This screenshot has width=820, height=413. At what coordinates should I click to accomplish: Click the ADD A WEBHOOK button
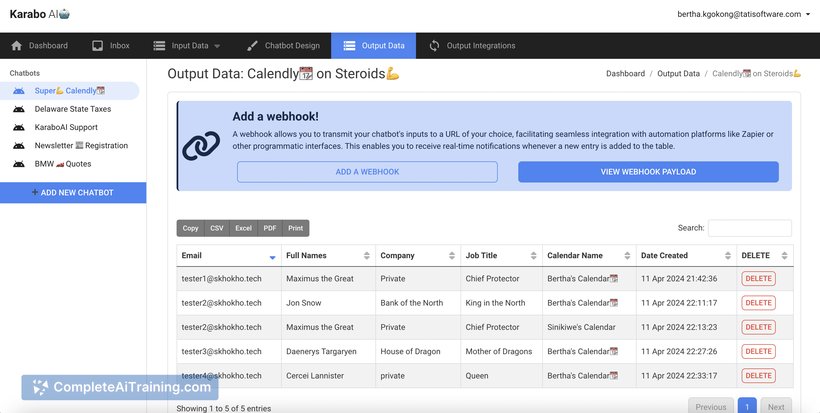tap(367, 172)
